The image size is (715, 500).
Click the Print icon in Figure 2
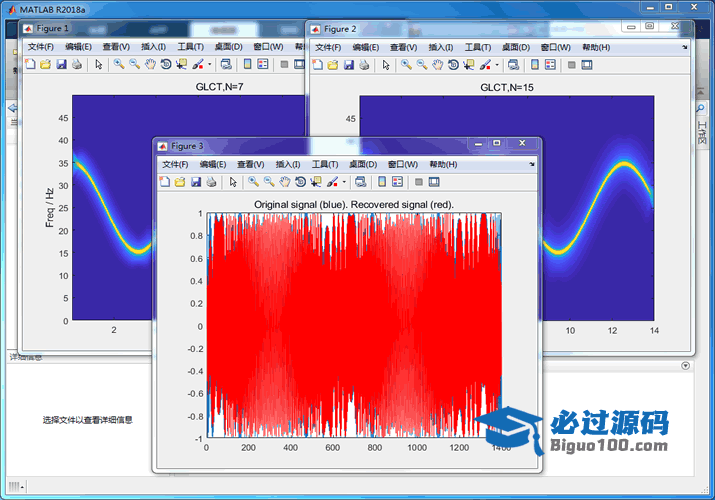click(x=365, y=65)
